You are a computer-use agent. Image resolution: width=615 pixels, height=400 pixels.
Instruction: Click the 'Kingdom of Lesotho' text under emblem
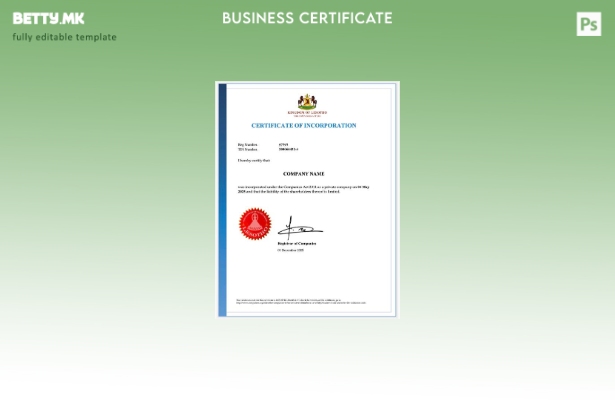(x=307, y=112)
